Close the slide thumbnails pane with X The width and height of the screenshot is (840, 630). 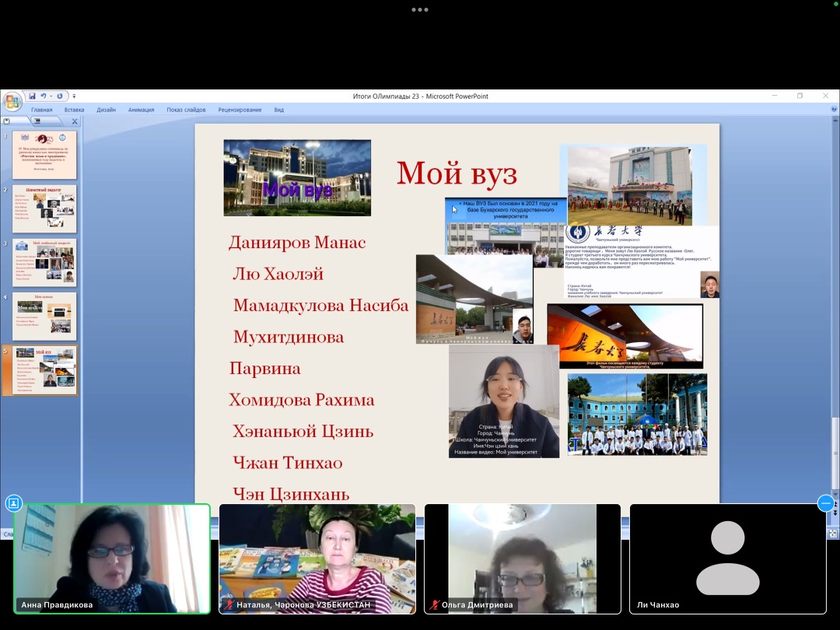tap(75, 121)
